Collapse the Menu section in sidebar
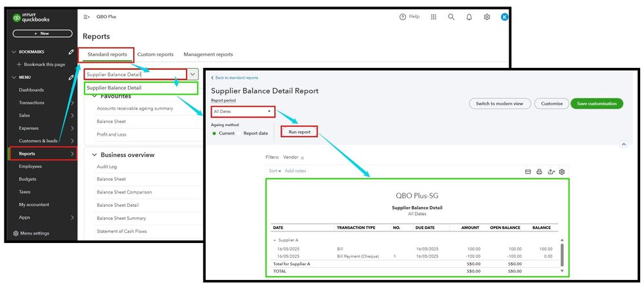644x287 pixels. [14, 78]
